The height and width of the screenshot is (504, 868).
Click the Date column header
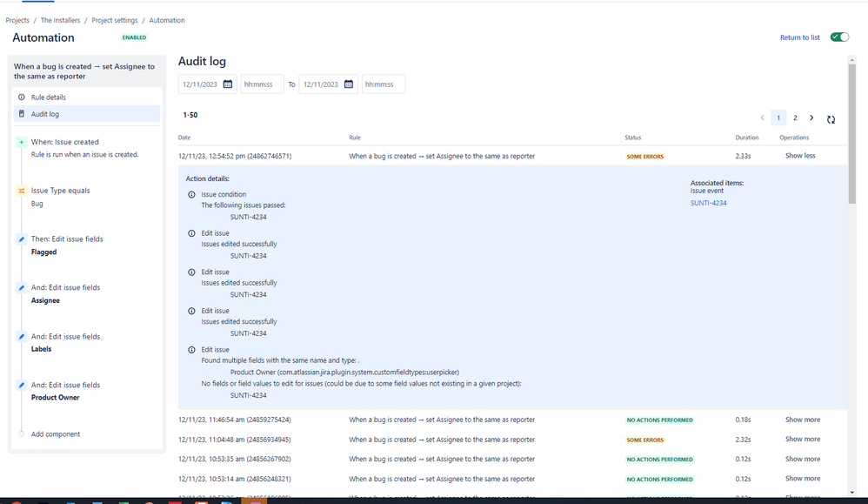pyautogui.click(x=184, y=138)
